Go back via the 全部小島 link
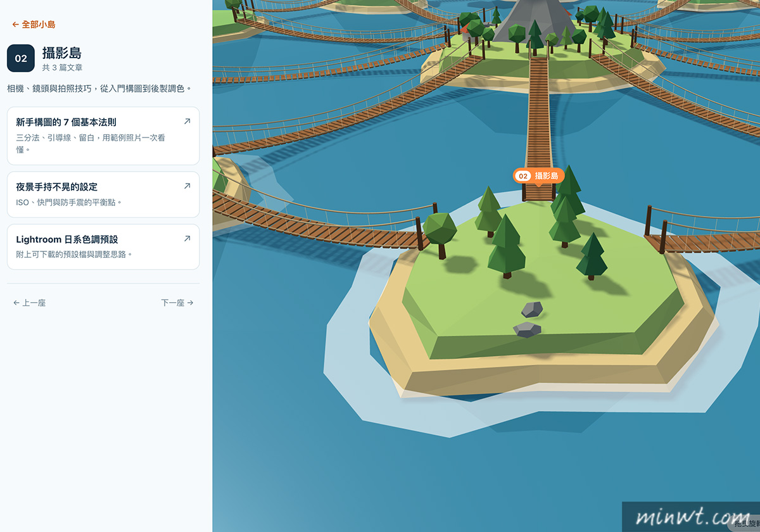Image resolution: width=760 pixels, height=532 pixels. point(34,24)
